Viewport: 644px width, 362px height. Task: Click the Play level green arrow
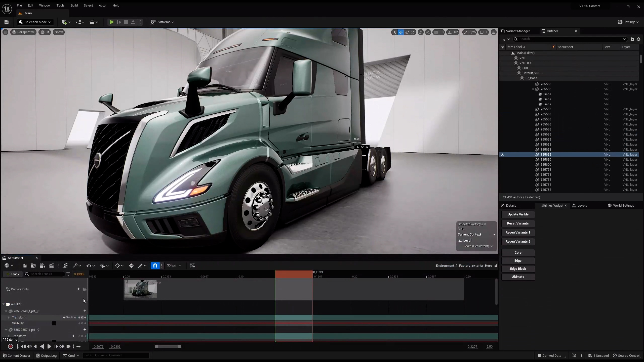[112, 22]
